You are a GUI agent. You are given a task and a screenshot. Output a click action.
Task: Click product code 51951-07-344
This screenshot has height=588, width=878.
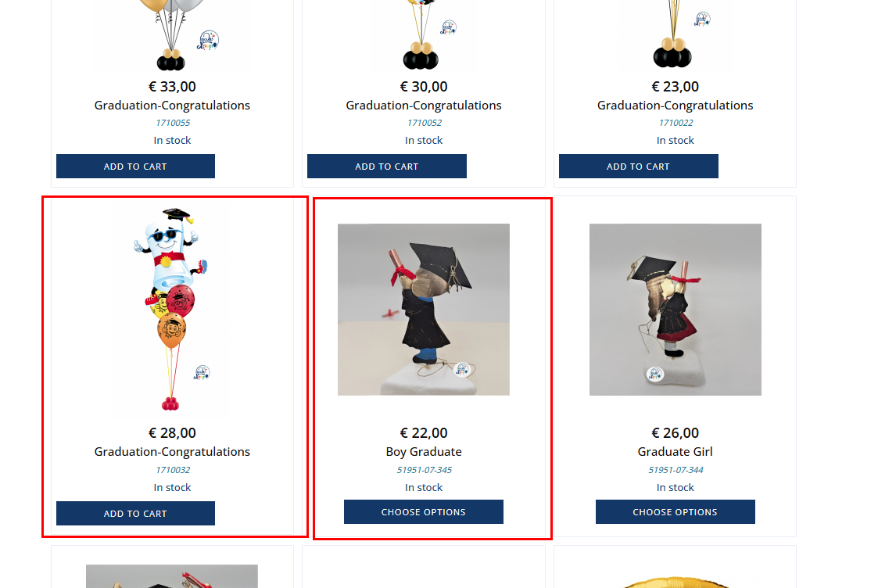(676, 470)
